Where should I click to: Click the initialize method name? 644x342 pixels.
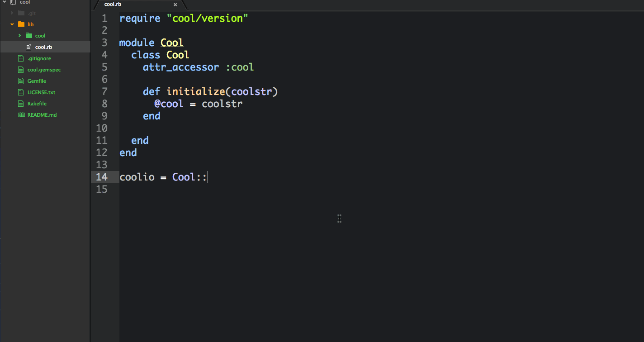(x=196, y=92)
